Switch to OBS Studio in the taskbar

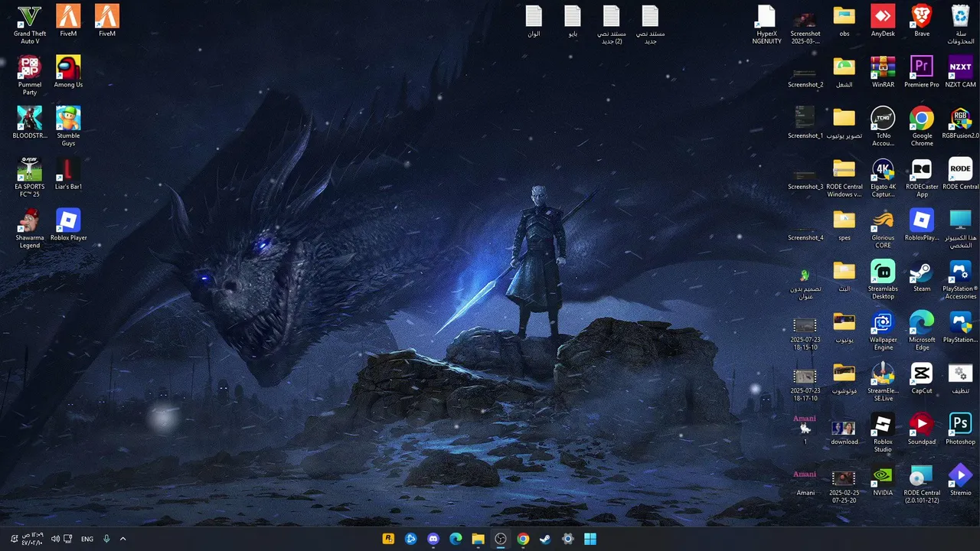(x=501, y=539)
